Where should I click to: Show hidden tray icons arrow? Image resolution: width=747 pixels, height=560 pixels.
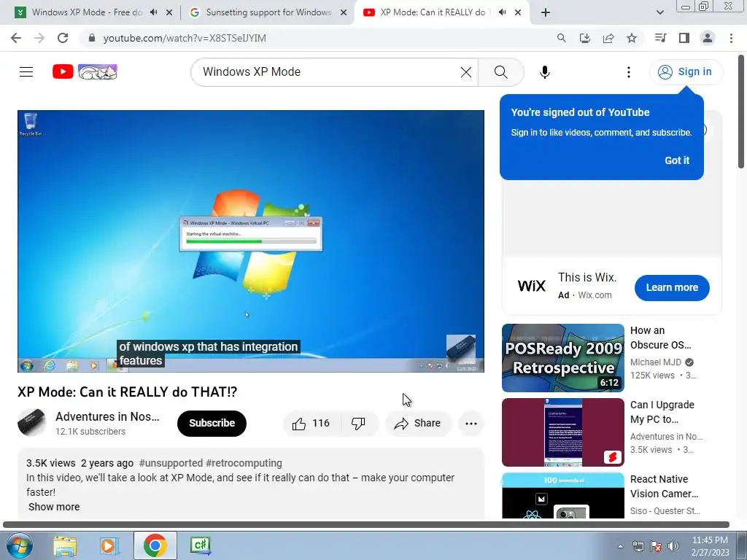pyautogui.click(x=620, y=546)
